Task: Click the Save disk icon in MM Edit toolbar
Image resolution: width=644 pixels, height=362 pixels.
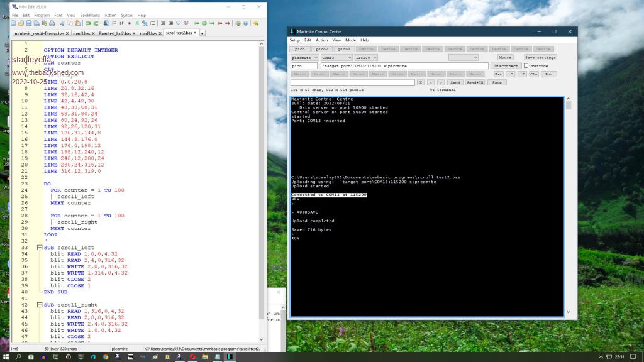Action: [28, 23]
